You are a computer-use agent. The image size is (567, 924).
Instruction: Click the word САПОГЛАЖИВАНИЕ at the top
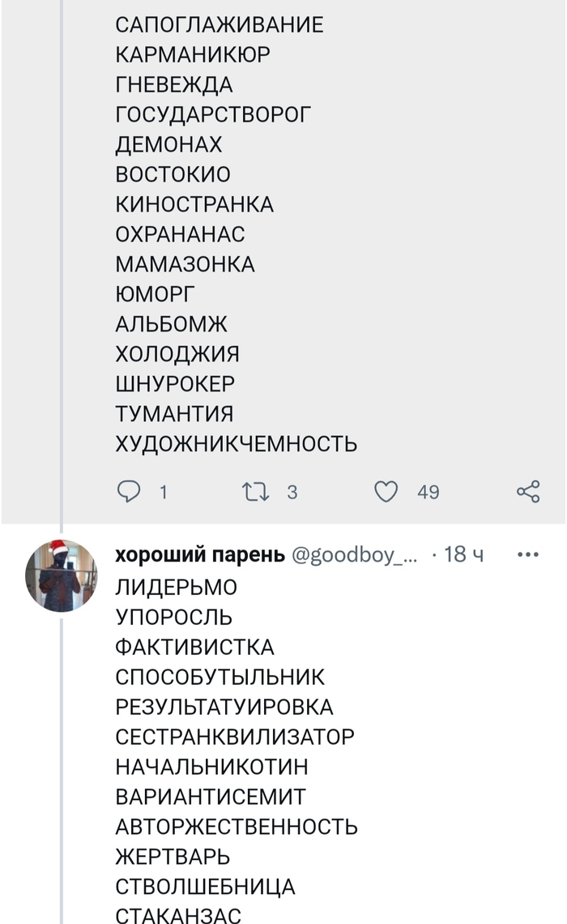tap(220, 25)
